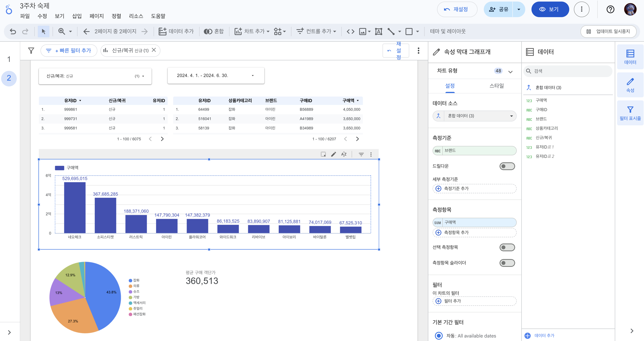
Task: Open the share dropdown arrow next to 공유
Action: pyautogui.click(x=519, y=10)
